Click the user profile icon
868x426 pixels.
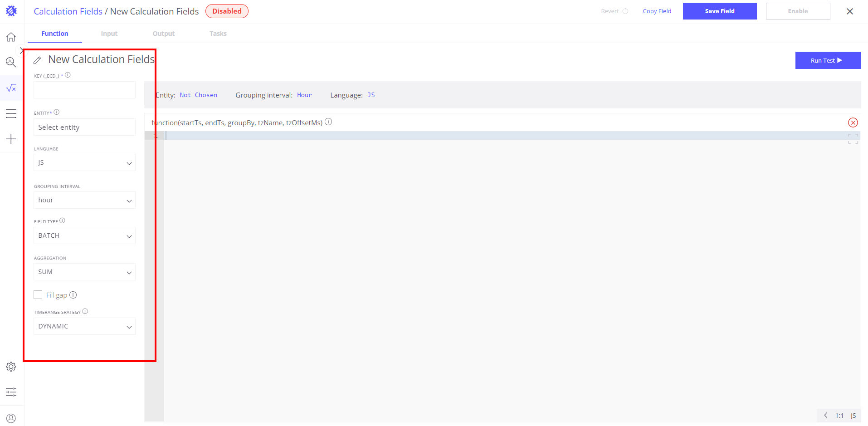click(11, 418)
